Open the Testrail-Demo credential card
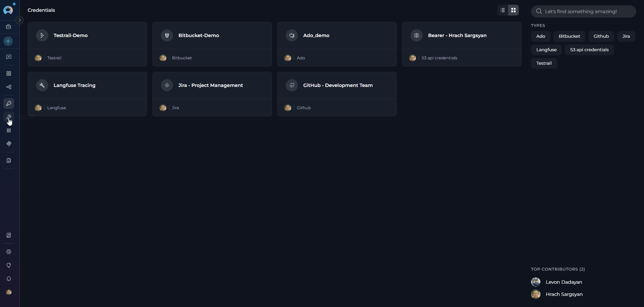The image size is (644, 307). [x=87, y=36]
